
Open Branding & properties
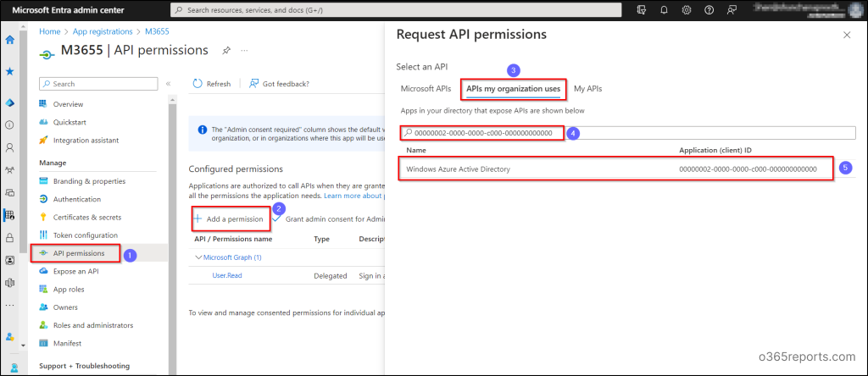pos(89,181)
